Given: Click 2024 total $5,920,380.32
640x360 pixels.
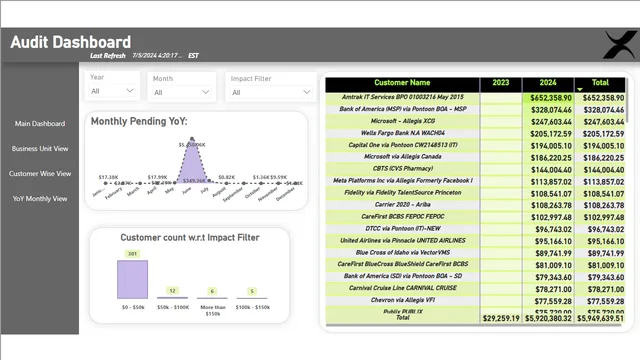Looking at the screenshot, I should pos(548,318).
